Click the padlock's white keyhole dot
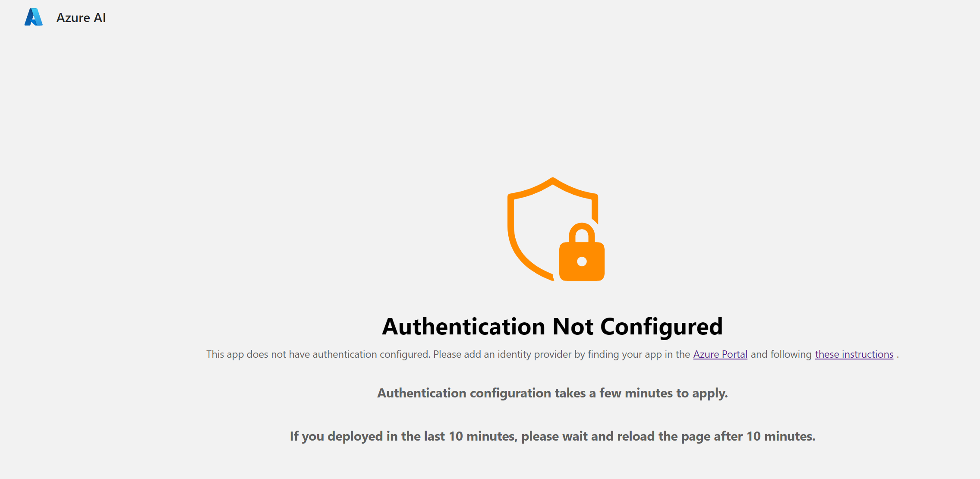The image size is (980, 479). pos(582,262)
